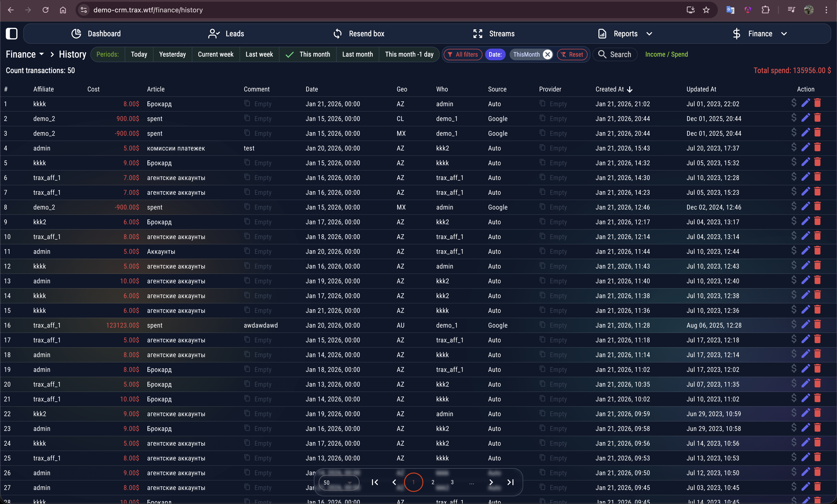837x504 pixels.
Task: Select the Last week period
Action: 259,54
